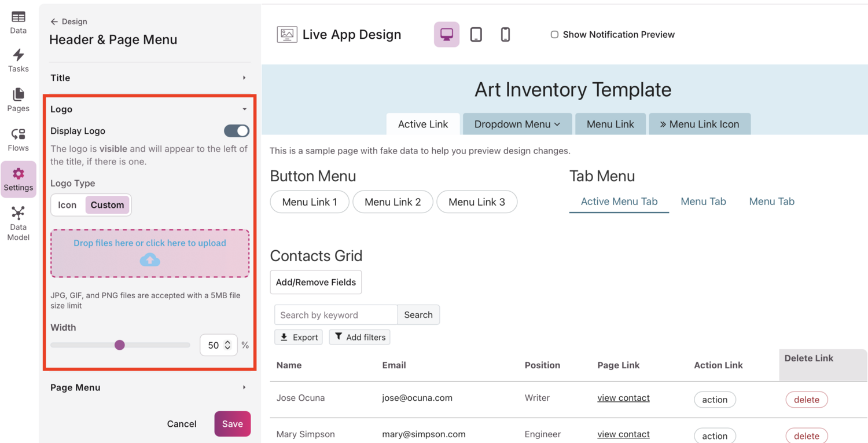This screenshot has width=868, height=443.
Task: Check Show Notification Preview box
Action: [554, 35]
